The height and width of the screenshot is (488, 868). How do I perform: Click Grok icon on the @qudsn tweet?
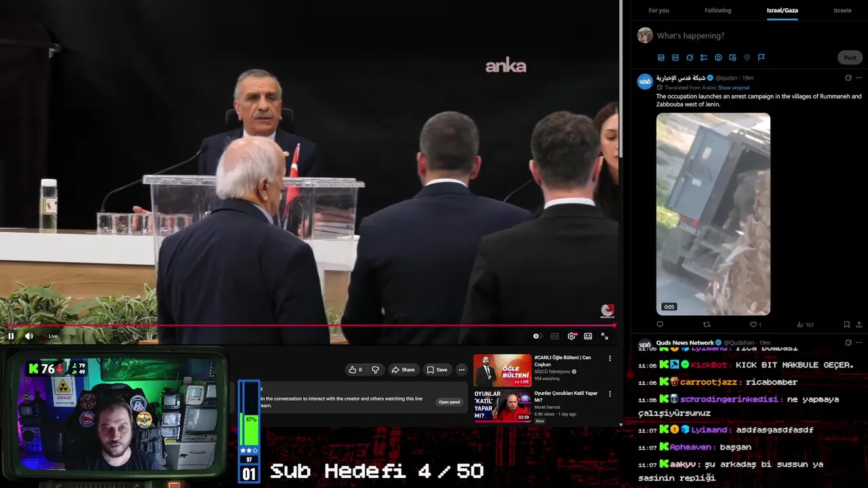click(848, 78)
